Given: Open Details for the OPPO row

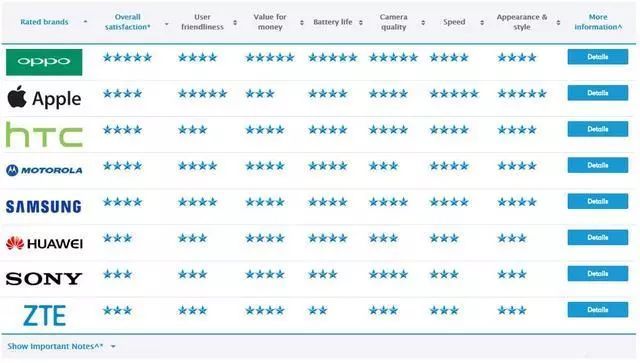Looking at the screenshot, I should pos(598,57).
